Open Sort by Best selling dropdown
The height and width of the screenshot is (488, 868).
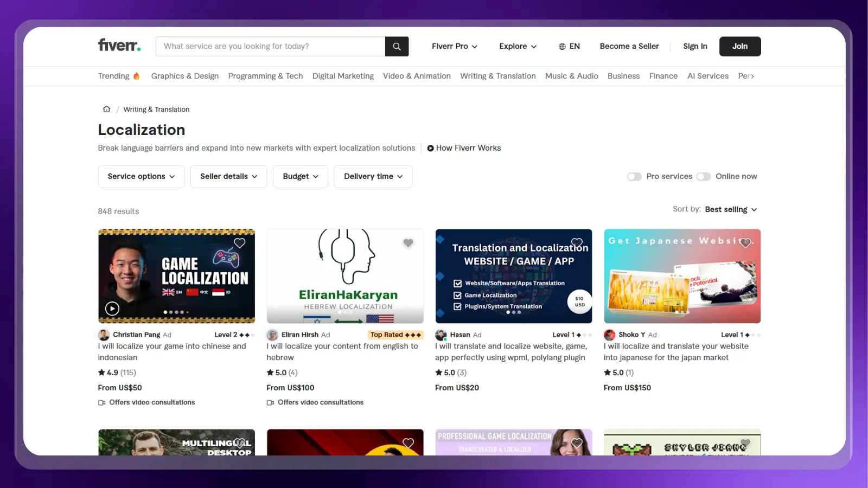(731, 209)
